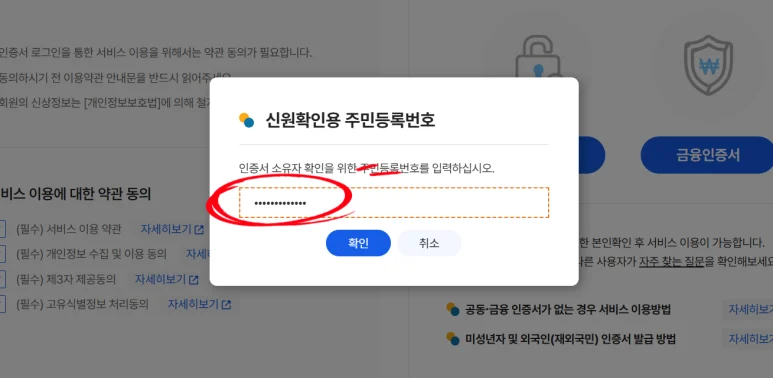Image resolution: width=773 pixels, height=378 pixels.
Task: Click 미성년자 및 외국인(재외국민) 인증서 발급 방법 text
Action: point(570,339)
